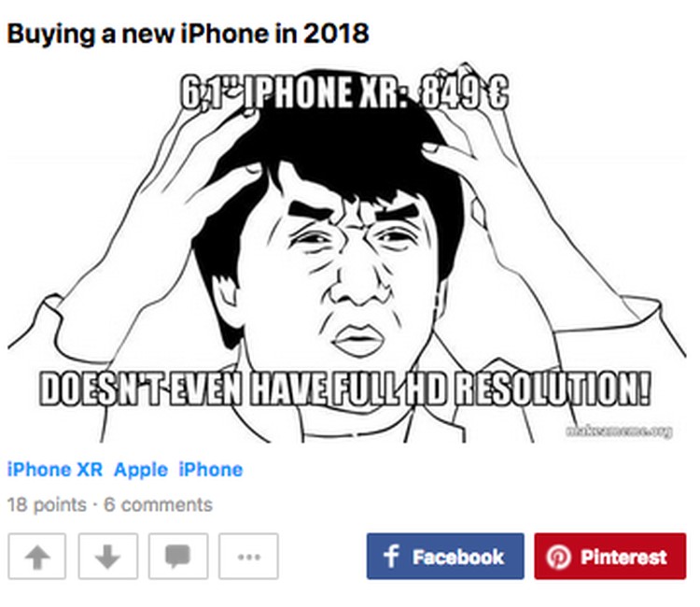This screenshot has width=700, height=607.
Task: Click the year 2018 in title
Action: coord(336,33)
